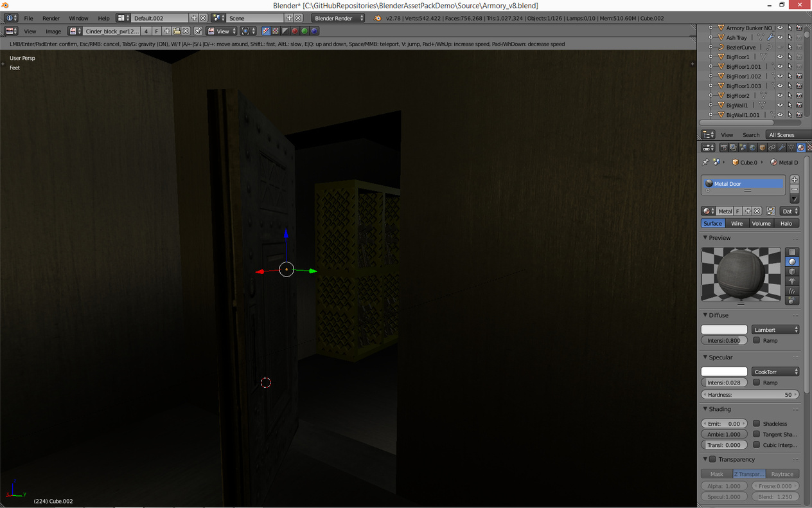This screenshot has width=812, height=508.
Task: Enable the Shadeless checkbox
Action: click(x=756, y=424)
